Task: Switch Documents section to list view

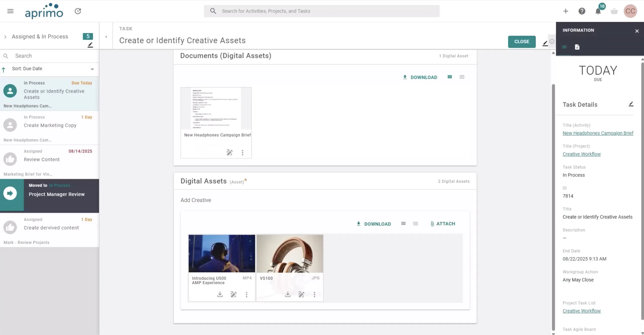Action: tap(462, 77)
